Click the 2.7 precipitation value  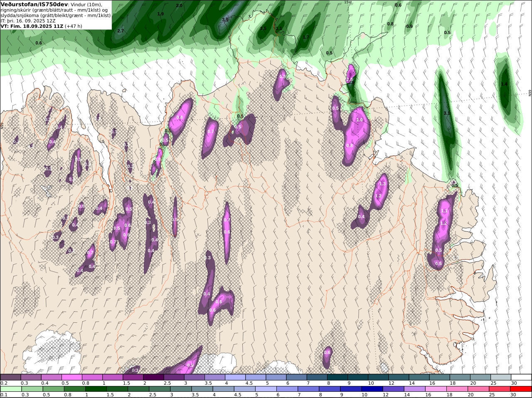point(121,31)
